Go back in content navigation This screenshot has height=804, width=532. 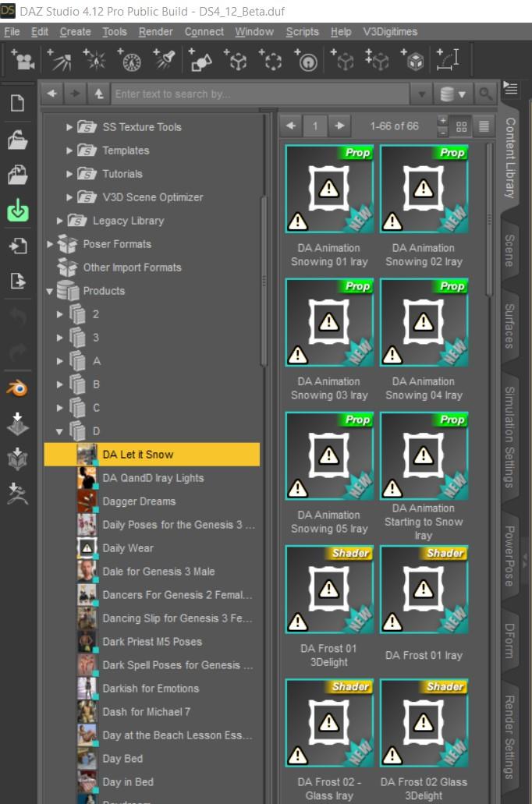[x=51, y=94]
